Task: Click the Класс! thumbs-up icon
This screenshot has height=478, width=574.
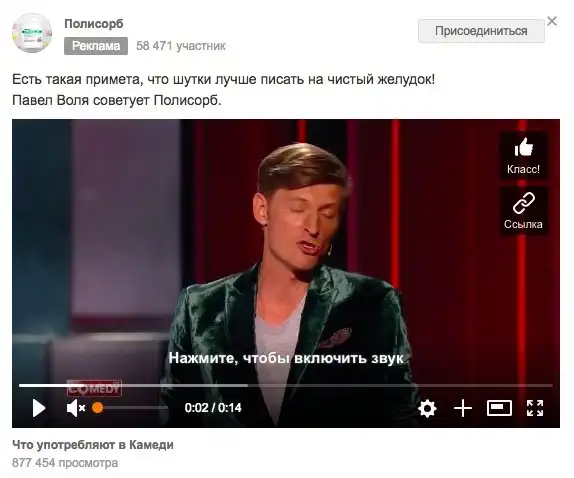Action: pos(523,156)
